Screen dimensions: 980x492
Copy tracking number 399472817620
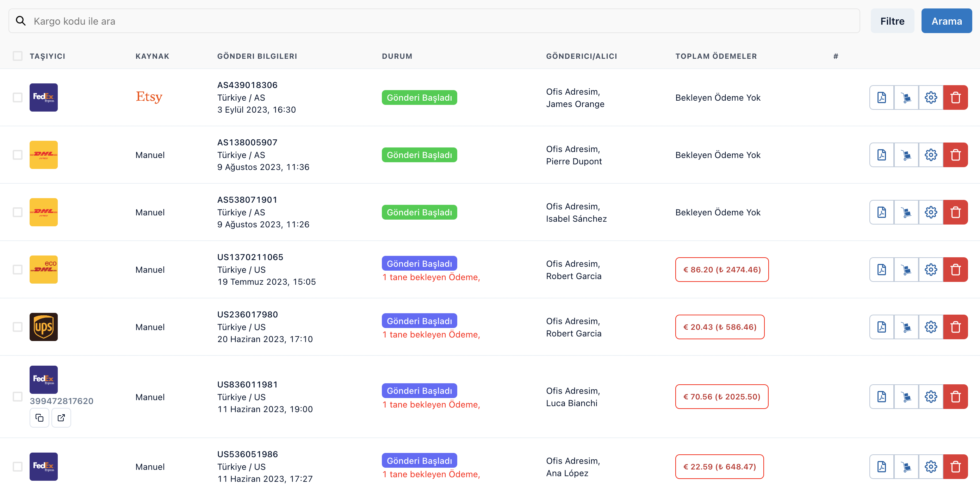pyautogui.click(x=39, y=418)
